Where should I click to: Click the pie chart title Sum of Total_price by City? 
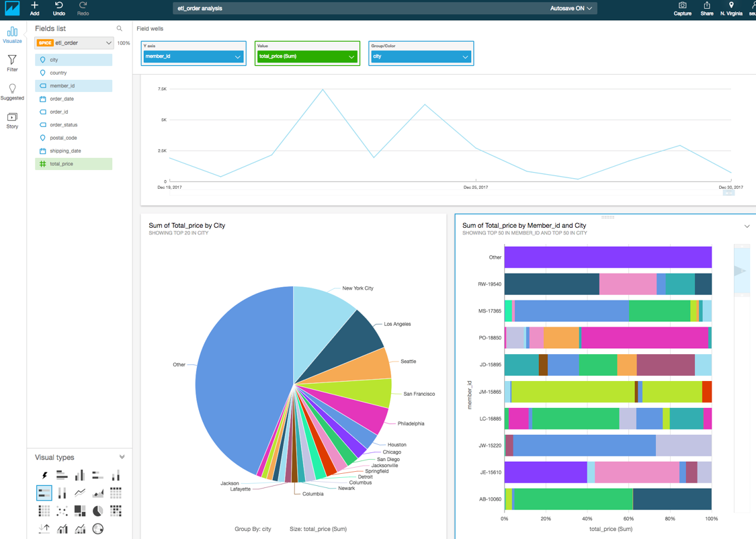click(x=187, y=225)
